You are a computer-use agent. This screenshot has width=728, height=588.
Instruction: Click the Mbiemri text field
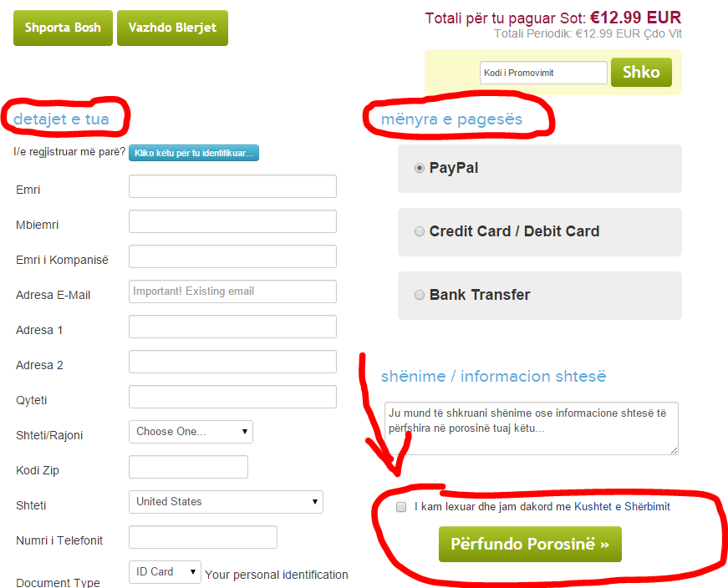coord(232,221)
